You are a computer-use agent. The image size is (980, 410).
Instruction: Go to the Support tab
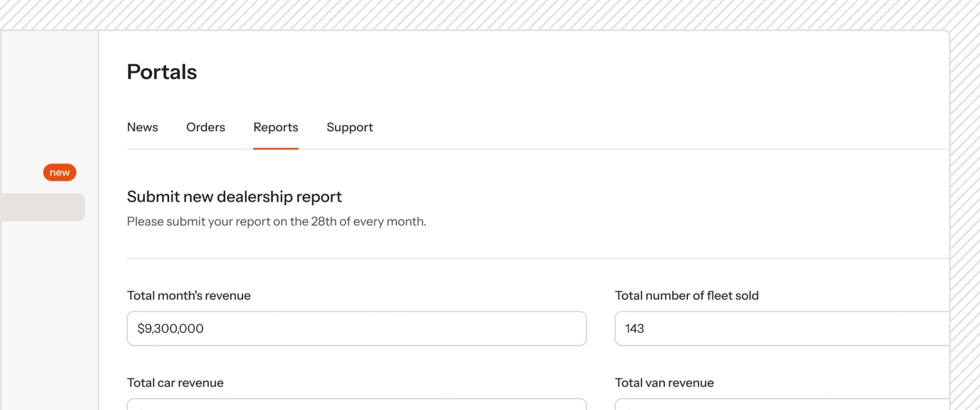pyautogui.click(x=349, y=127)
